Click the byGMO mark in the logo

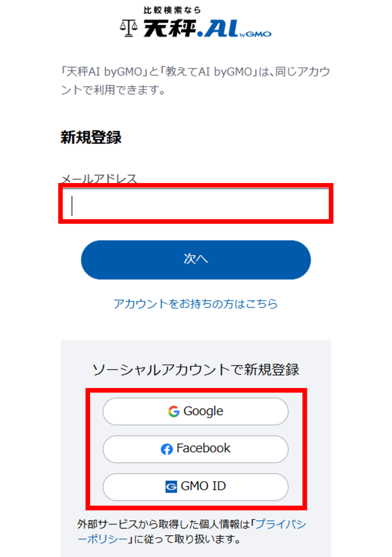pyautogui.click(x=259, y=33)
